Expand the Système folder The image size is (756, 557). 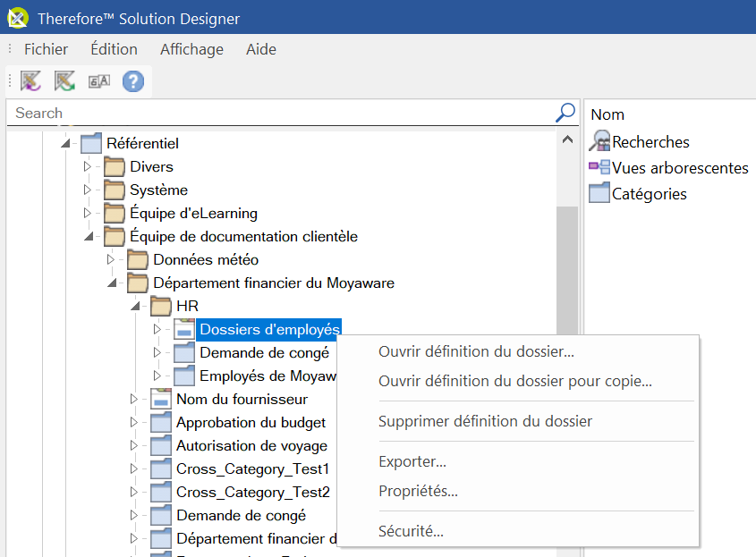point(88,190)
